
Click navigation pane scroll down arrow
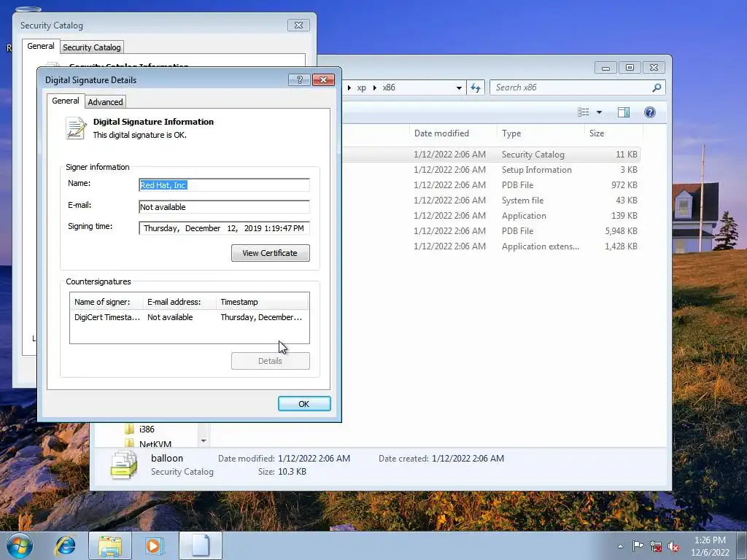(x=204, y=441)
